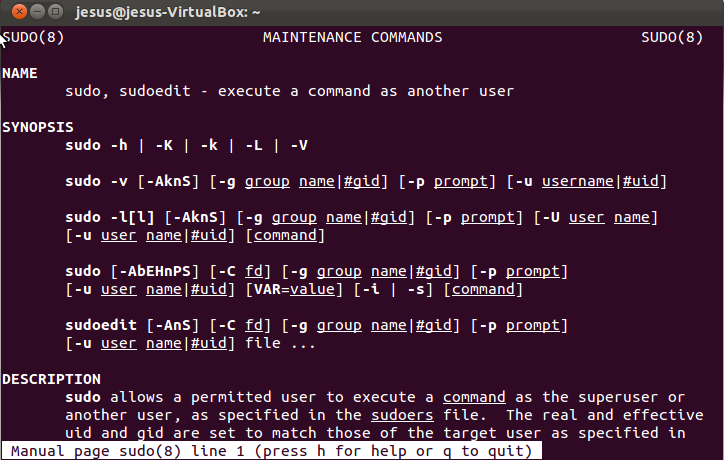Screen dimensions: 724x460
Task: Click the -V option in synopsis
Action: coord(299,146)
